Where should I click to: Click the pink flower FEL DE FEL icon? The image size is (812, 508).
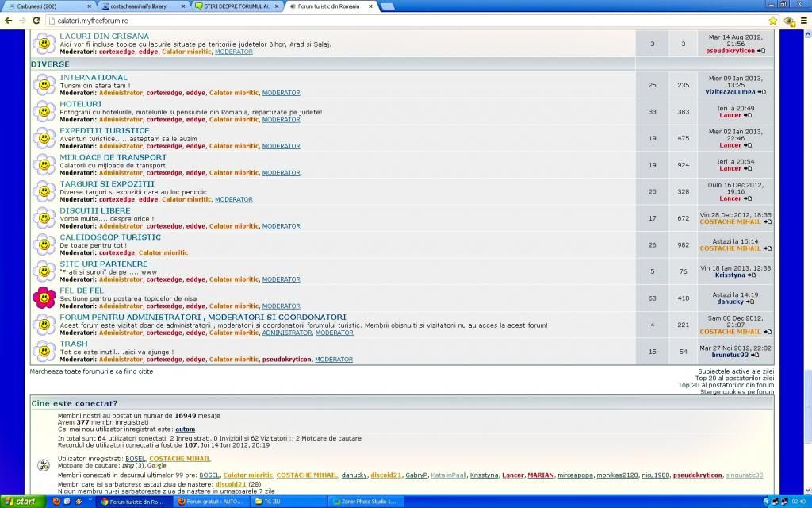[44, 298]
